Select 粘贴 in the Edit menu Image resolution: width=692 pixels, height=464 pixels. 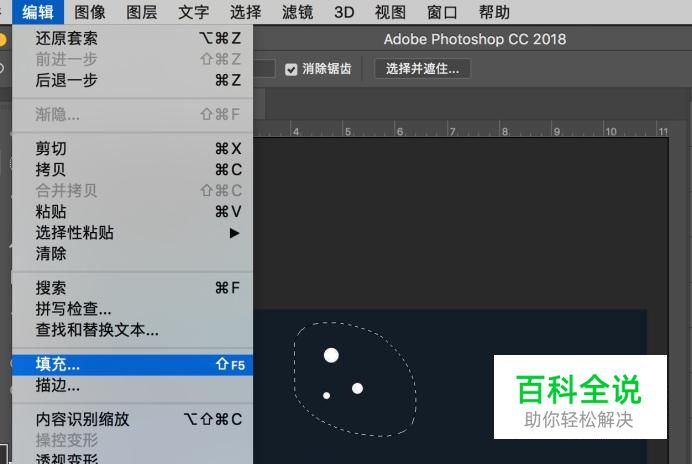pos(132,211)
